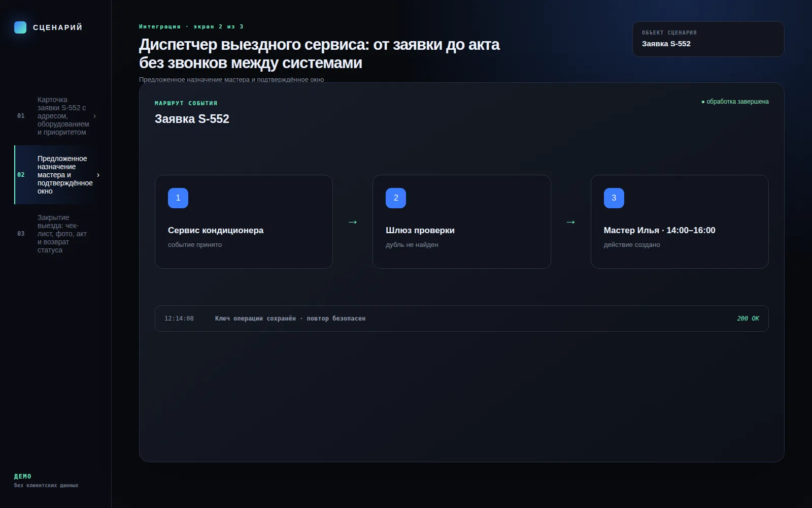This screenshot has width=812, height=508.
Task: Click the blue step number 3 badge
Action: point(614,198)
